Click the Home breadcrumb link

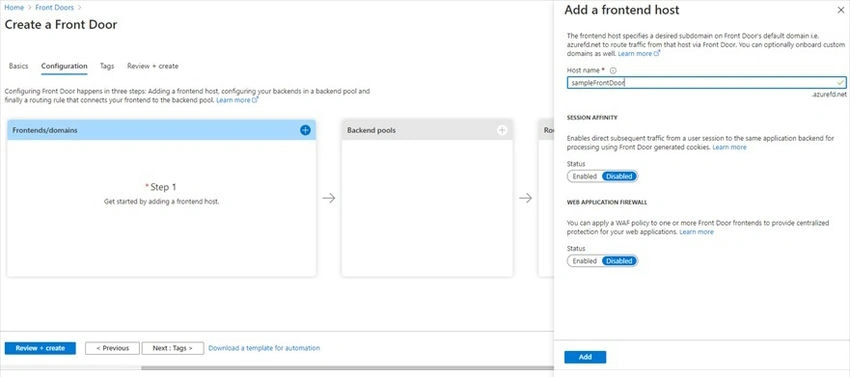tap(14, 8)
